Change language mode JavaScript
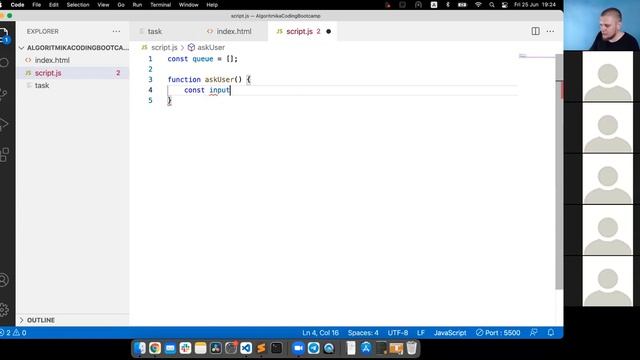Screen dimensions: 640x360 pyautogui.click(x=450, y=333)
